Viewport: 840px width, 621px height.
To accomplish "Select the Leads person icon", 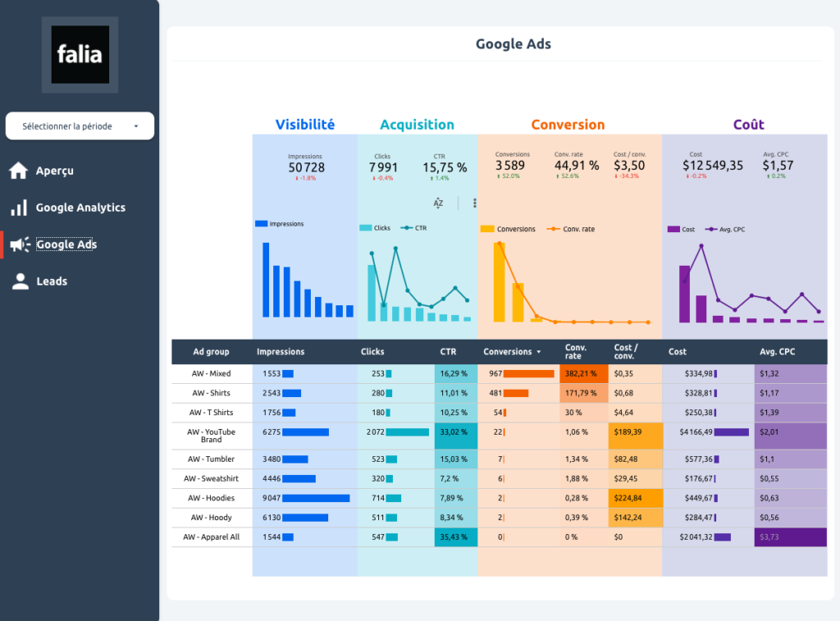I will click(20, 281).
